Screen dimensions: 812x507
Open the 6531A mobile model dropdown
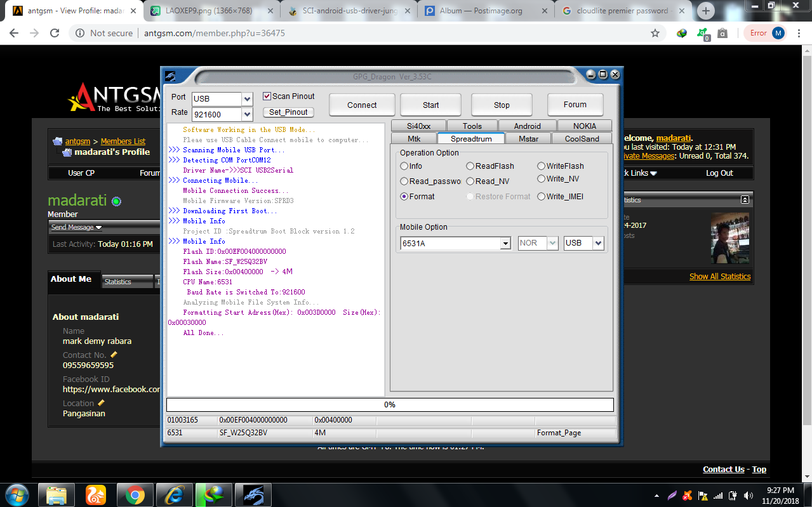505,243
